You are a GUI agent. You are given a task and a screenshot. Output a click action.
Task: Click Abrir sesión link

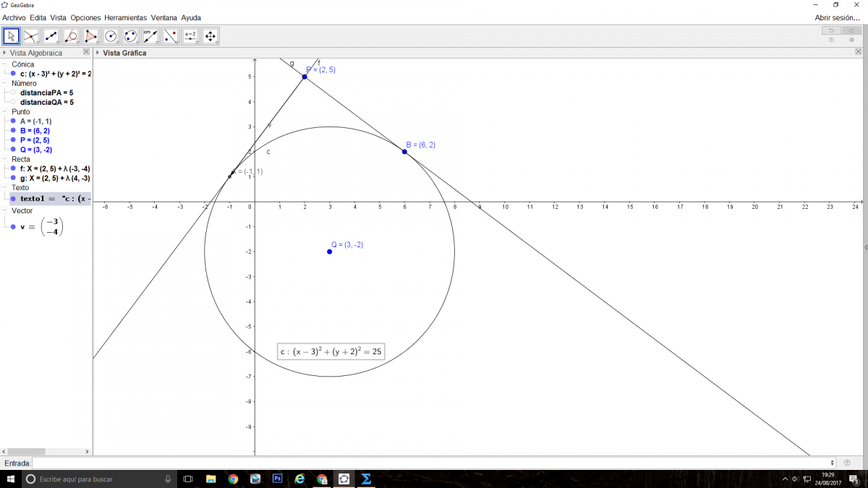tap(837, 17)
